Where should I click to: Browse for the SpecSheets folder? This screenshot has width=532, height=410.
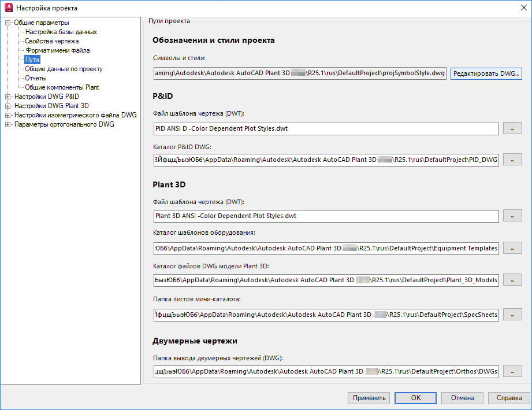pyautogui.click(x=512, y=315)
